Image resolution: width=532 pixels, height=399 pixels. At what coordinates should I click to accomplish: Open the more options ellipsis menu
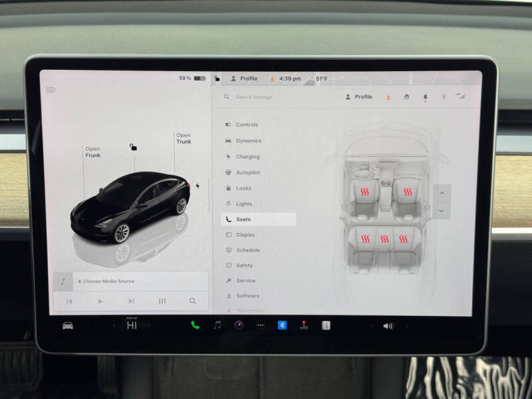(x=261, y=325)
